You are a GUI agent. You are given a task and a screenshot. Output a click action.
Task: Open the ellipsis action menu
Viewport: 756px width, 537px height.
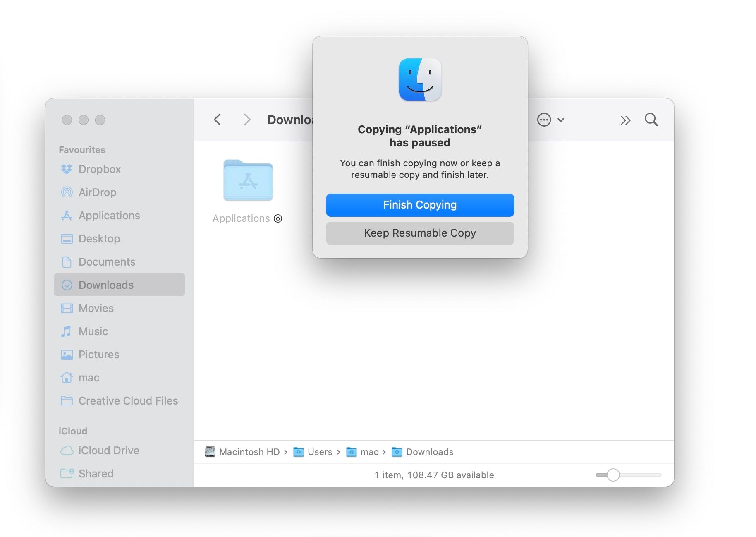click(550, 120)
